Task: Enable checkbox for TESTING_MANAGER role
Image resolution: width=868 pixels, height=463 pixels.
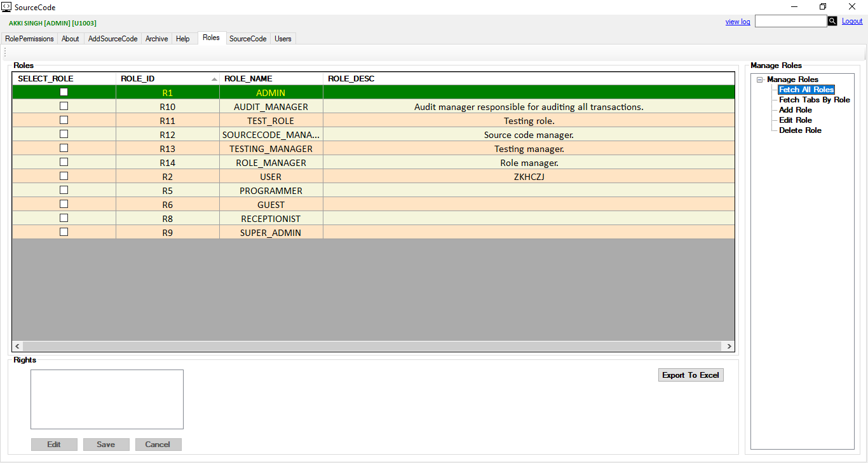Action: pyautogui.click(x=64, y=148)
